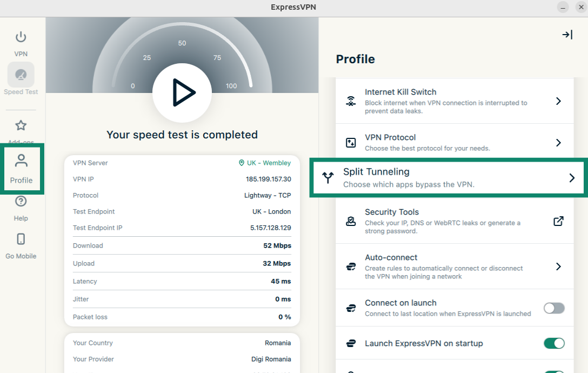
Task: Disable Launch ExpressVPN on startup toggle
Action: (554, 343)
